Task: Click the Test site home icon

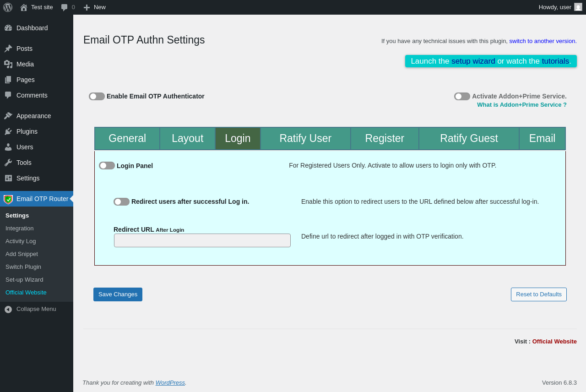Action: [x=24, y=7]
